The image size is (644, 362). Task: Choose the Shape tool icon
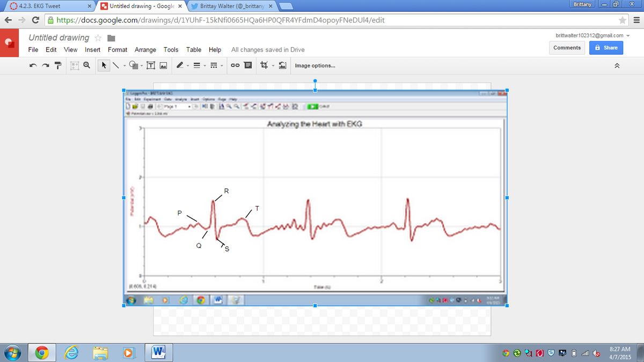(134, 65)
